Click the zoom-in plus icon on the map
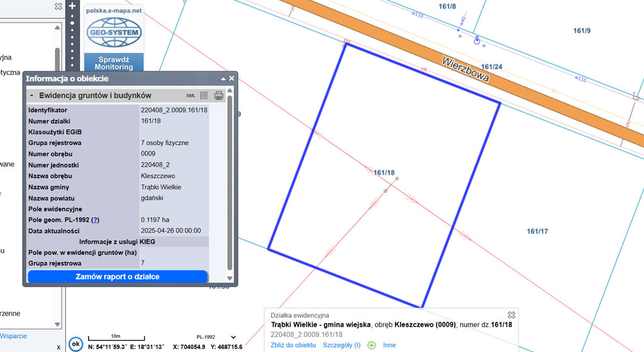The image size is (644, 352). 72,5
